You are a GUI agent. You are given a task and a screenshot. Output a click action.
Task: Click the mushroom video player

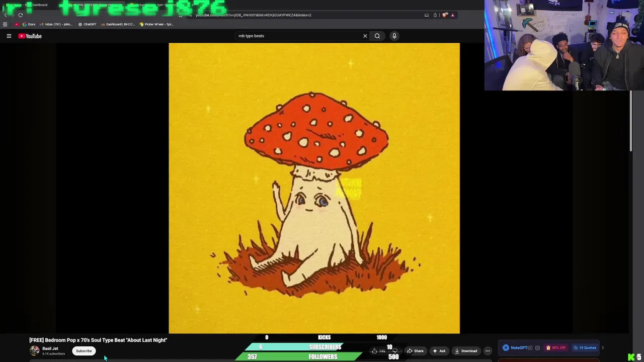(314, 188)
